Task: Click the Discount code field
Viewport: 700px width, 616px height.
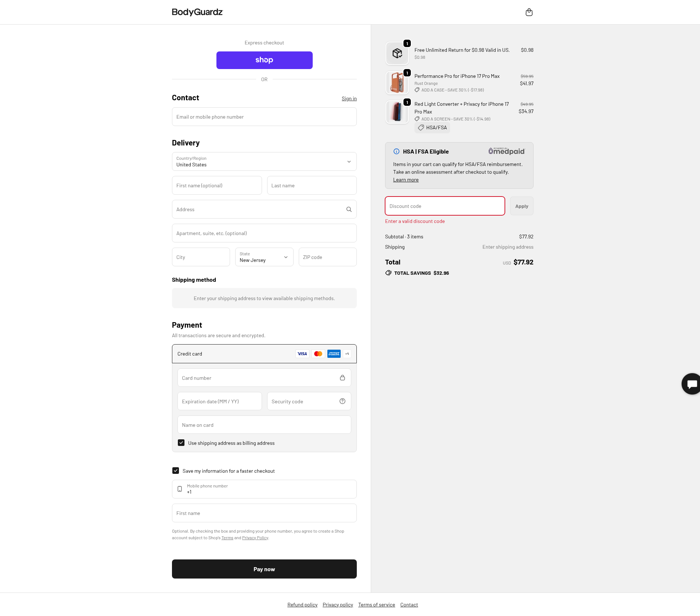Action: [445, 206]
